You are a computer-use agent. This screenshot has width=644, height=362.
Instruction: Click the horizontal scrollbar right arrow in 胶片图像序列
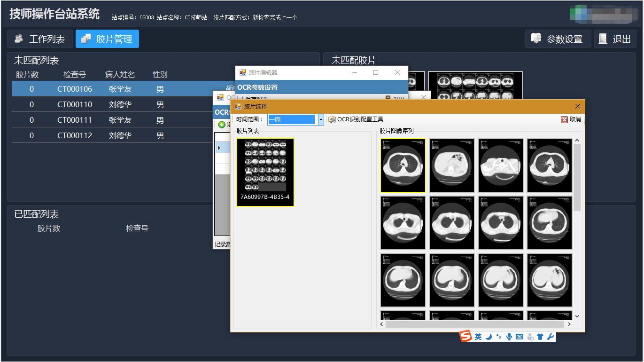pos(569,324)
